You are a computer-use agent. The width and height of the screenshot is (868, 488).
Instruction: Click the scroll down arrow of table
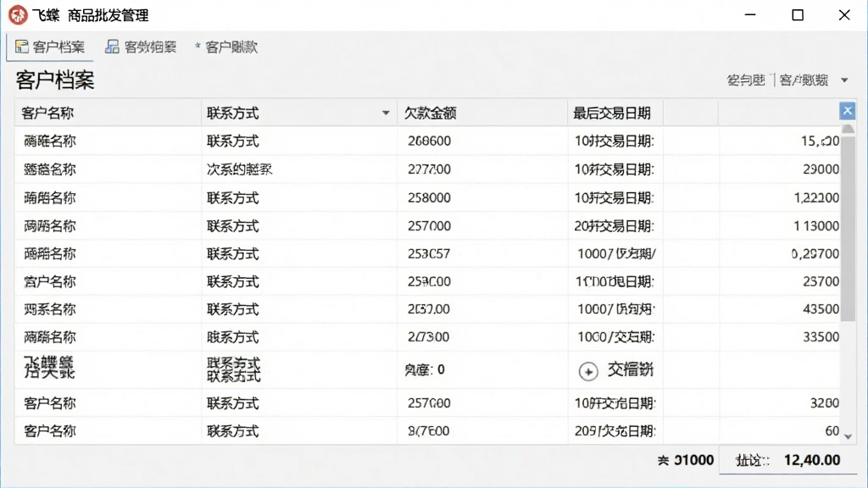848,436
